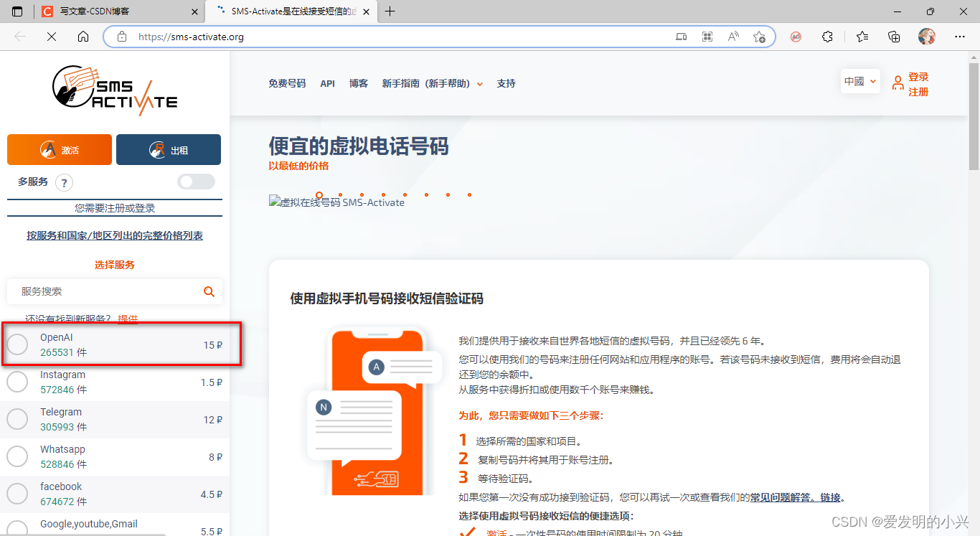Select the facebook service radio button
The image size is (980, 536).
[x=17, y=494]
